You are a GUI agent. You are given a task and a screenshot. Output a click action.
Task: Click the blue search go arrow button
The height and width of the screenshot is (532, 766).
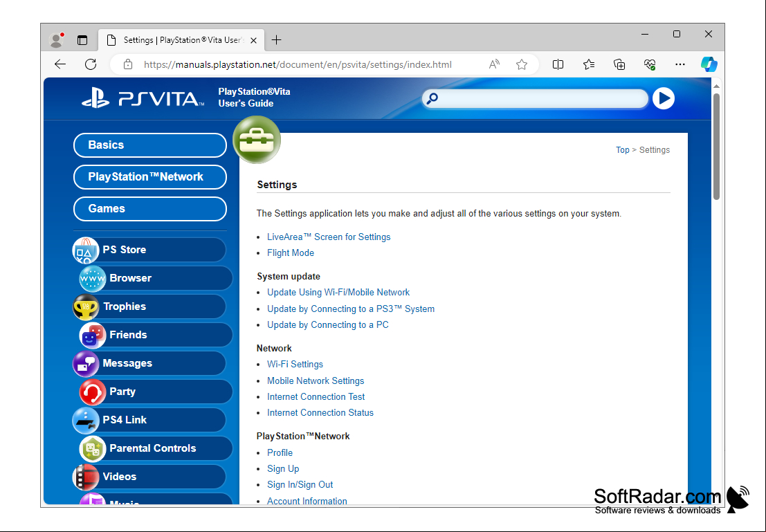tap(664, 99)
